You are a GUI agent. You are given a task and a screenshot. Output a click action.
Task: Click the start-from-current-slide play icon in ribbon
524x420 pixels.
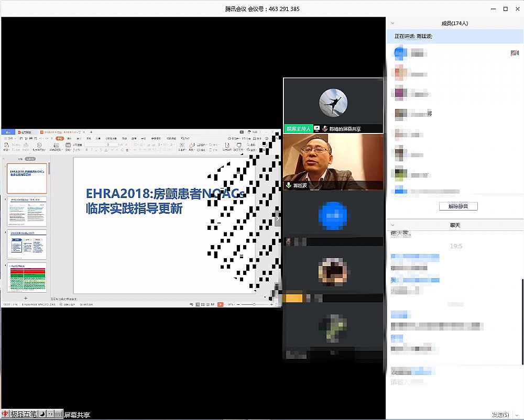point(39,145)
